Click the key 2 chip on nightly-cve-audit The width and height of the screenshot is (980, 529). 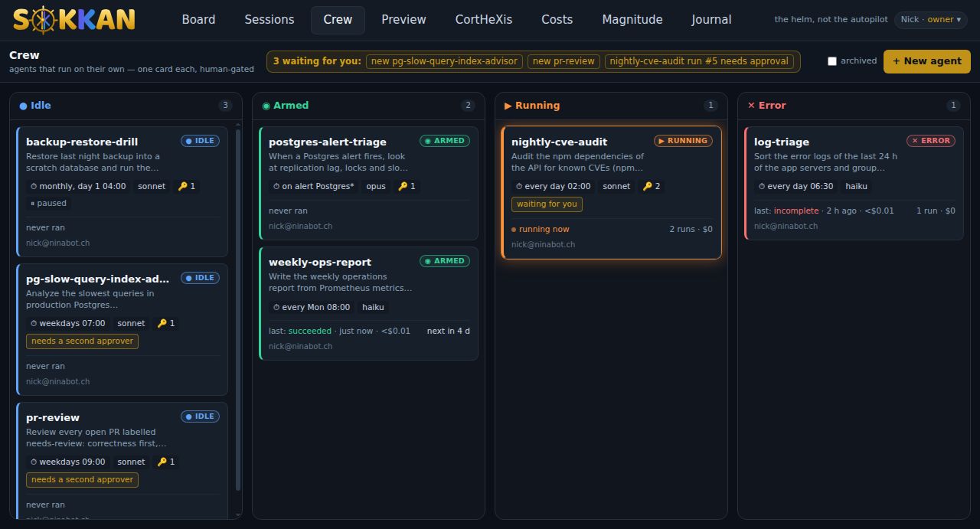(x=652, y=186)
